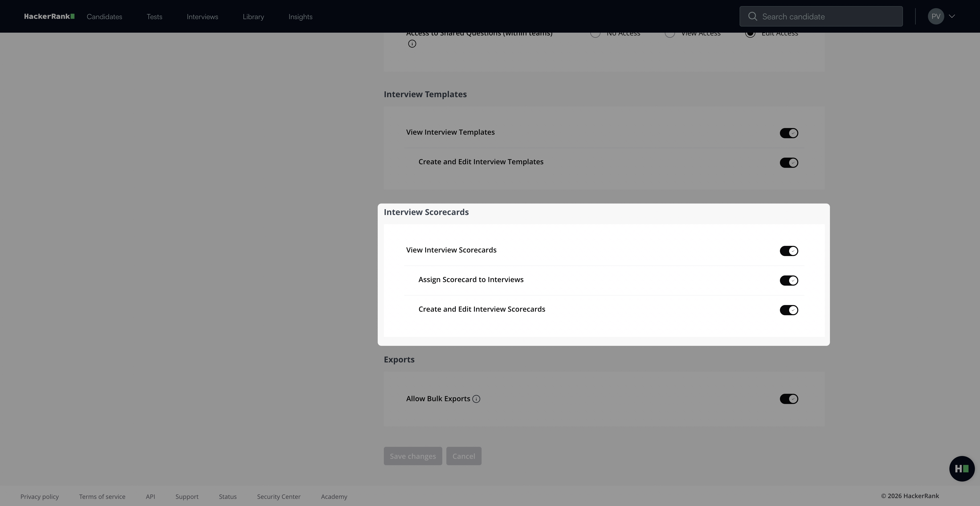Go to the Interviews nav item
Viewport: 980px width, 506px height.
click(x=202, y=17)
